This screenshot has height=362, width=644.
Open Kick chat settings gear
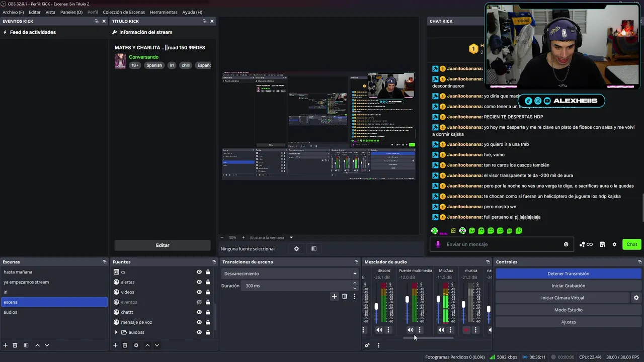click(614, 244)
